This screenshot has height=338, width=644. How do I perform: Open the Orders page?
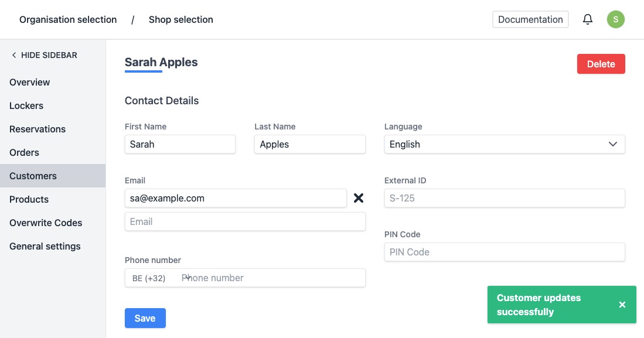(x=25, y=152)
